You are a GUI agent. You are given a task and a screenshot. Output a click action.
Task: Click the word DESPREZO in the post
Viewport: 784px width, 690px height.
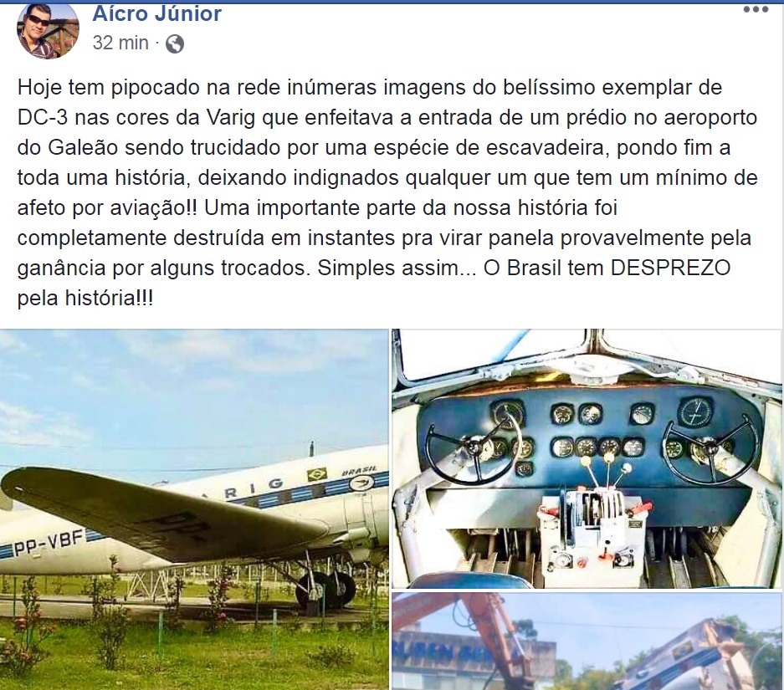671,268
